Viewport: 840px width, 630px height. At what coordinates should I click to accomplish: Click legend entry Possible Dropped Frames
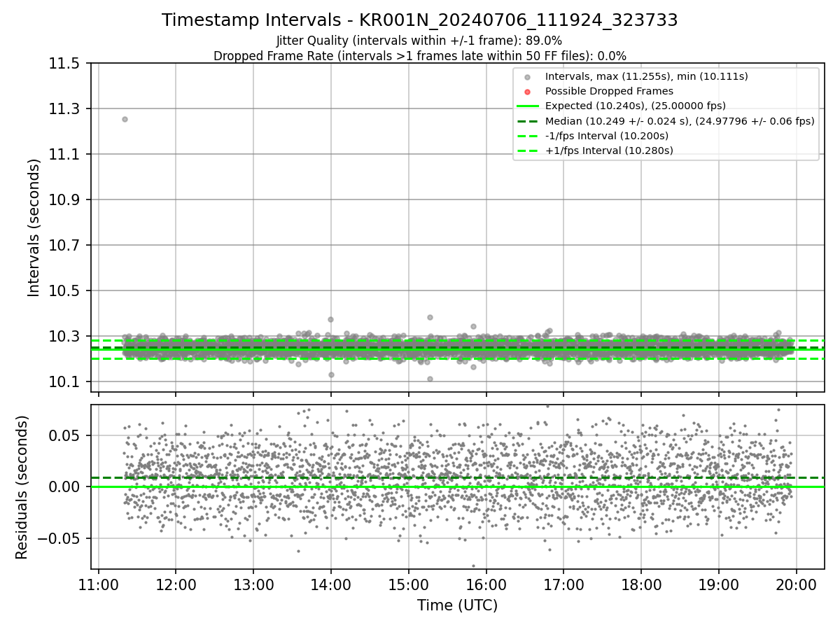pyautogui.click(x=609, y=91)
